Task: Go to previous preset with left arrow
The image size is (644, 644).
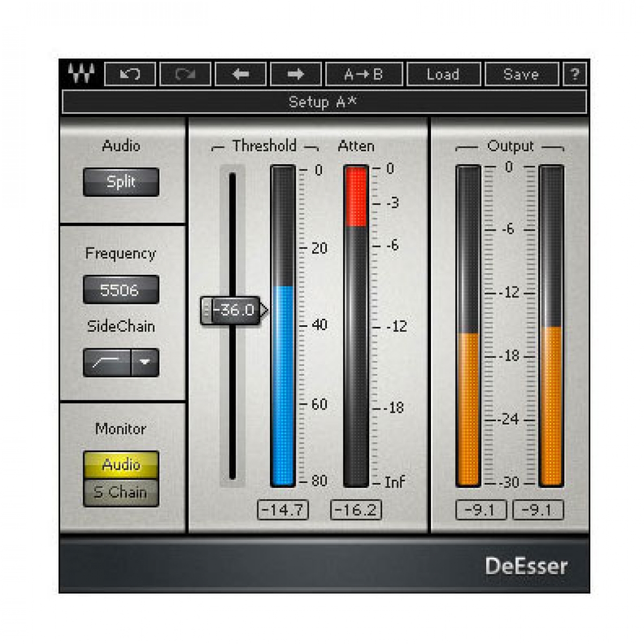Action: coord(240,74)
